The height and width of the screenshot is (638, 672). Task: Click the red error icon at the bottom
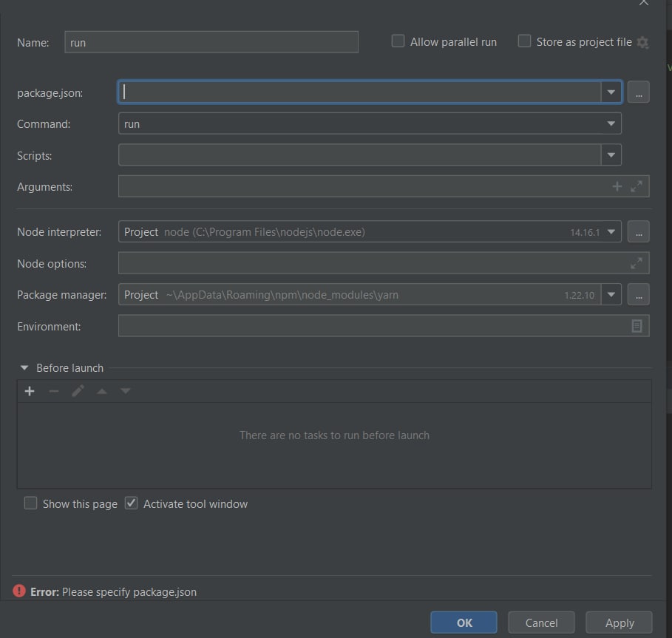[19, 591]
